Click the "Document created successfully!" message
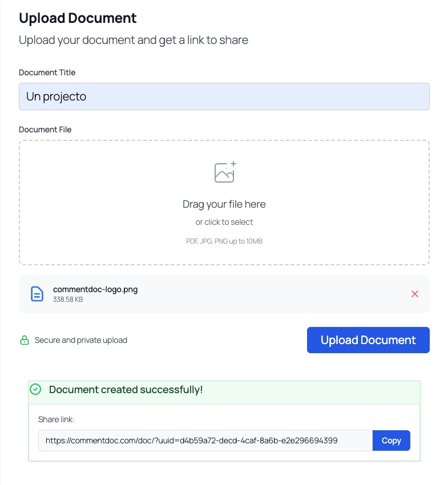 pos(126,390)
